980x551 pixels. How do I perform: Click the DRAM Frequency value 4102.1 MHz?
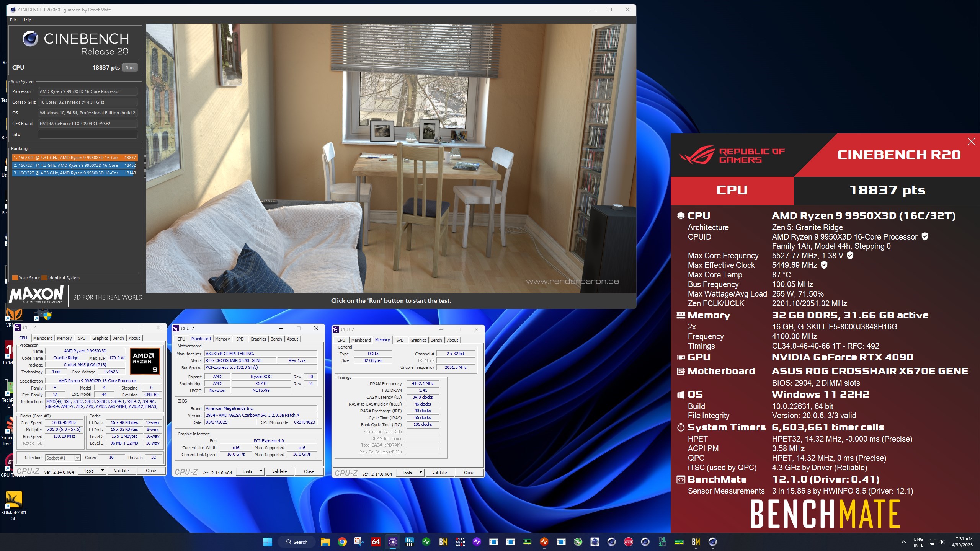point(423,383)
